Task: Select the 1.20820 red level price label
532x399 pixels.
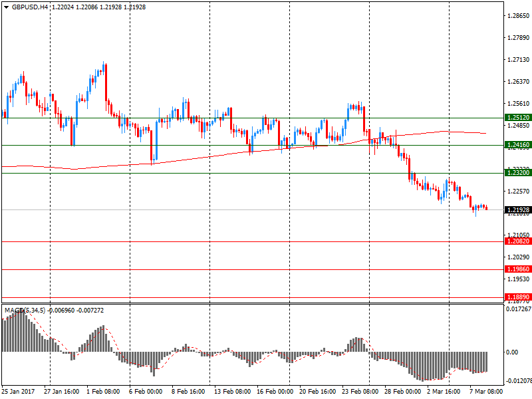Action: [x=518, y=241]
